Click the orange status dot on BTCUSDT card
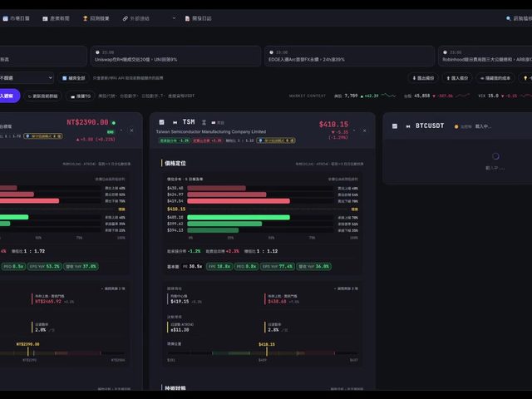The image size is (532, 399). [x=456, y=126]
